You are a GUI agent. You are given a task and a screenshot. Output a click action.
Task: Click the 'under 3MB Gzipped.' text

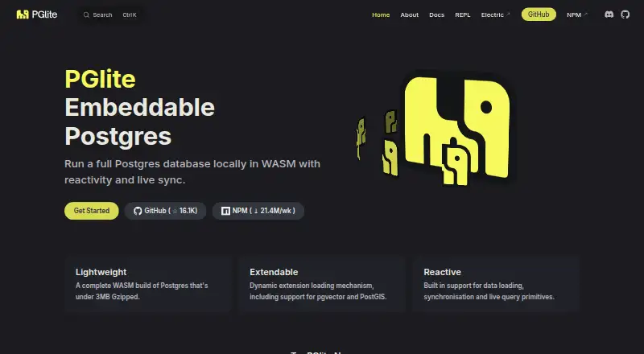108,297
